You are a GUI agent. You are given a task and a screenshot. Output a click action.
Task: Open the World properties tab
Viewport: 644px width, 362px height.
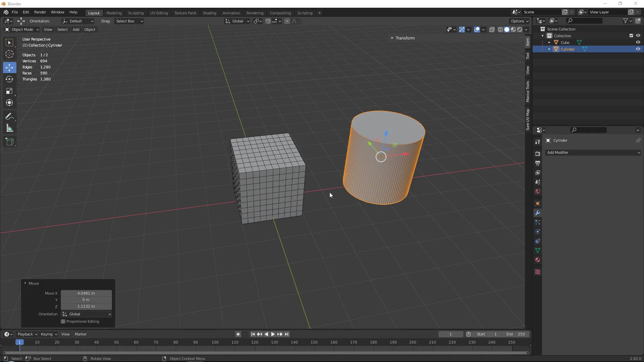pos(538,192)
